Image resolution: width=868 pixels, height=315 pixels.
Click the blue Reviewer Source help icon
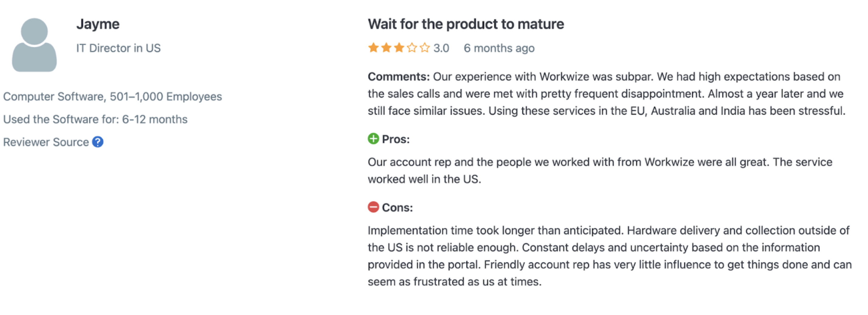98,142
